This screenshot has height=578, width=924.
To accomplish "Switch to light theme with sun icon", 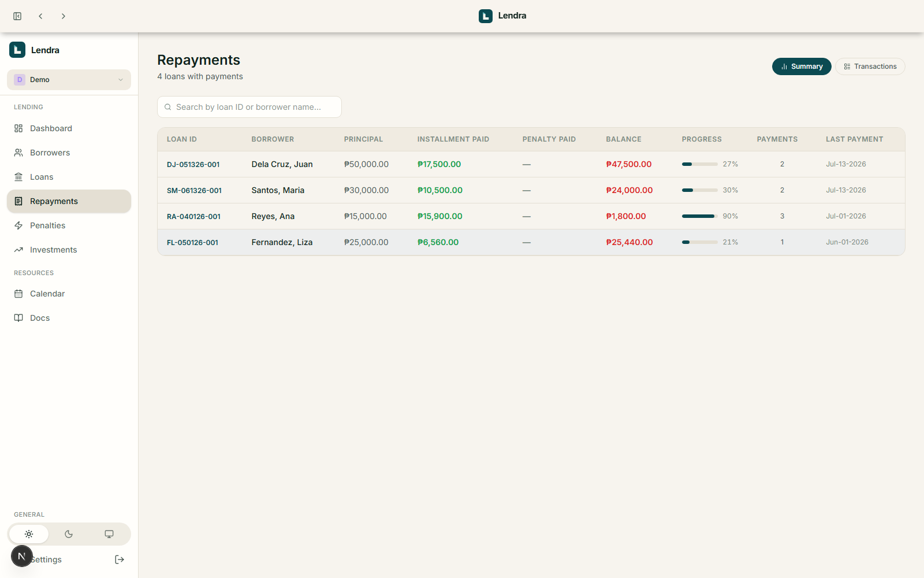I will coord(29,534).
